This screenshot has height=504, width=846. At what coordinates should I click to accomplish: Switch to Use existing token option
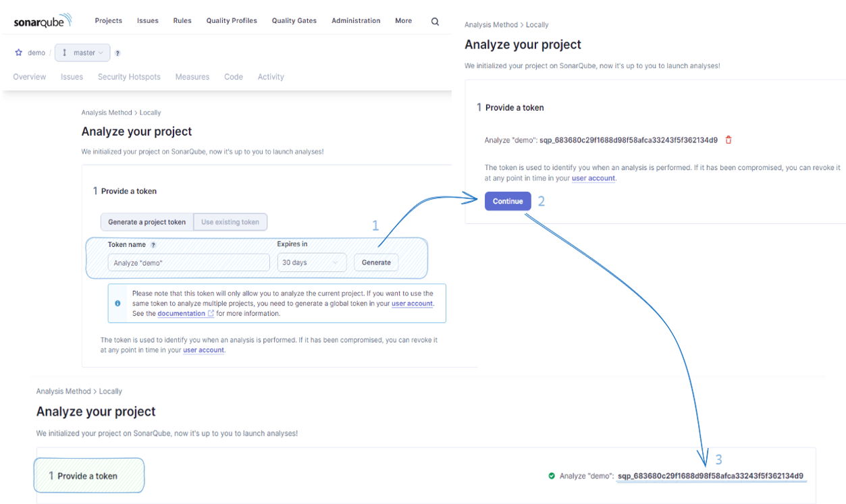230,222
